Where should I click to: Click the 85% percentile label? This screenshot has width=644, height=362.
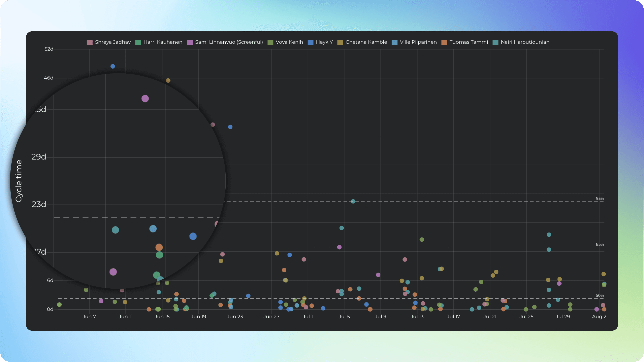coord(600,245)
